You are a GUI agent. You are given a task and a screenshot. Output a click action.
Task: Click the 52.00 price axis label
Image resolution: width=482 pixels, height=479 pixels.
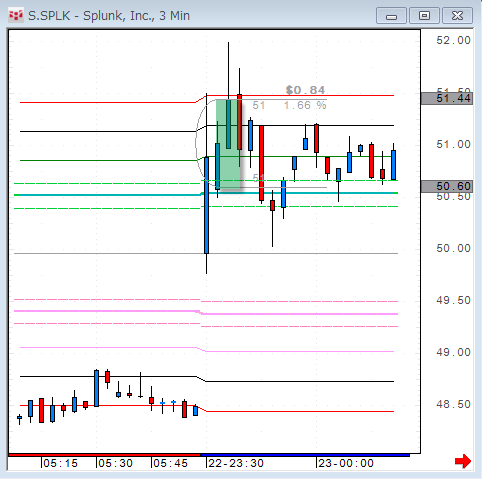coord(453,40)
